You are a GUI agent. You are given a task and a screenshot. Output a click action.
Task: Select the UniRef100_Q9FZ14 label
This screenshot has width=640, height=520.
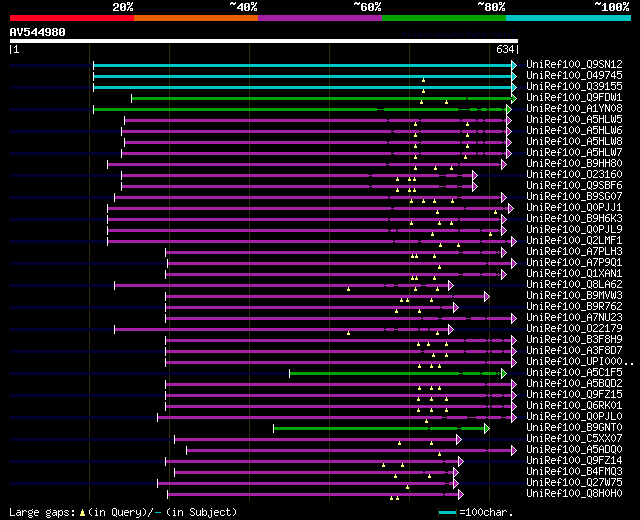pyautogui.click(x=574, y=461)
